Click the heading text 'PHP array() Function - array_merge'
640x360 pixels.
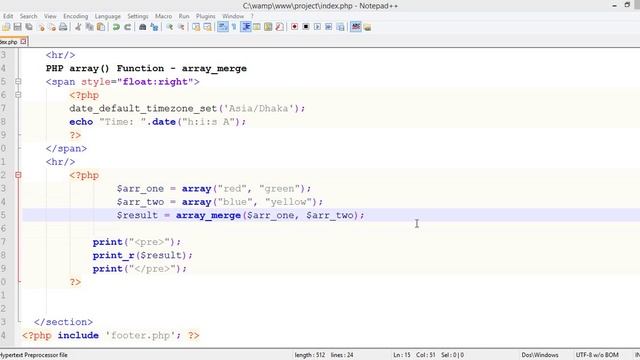pyautogui.click(x=146, y=69)
